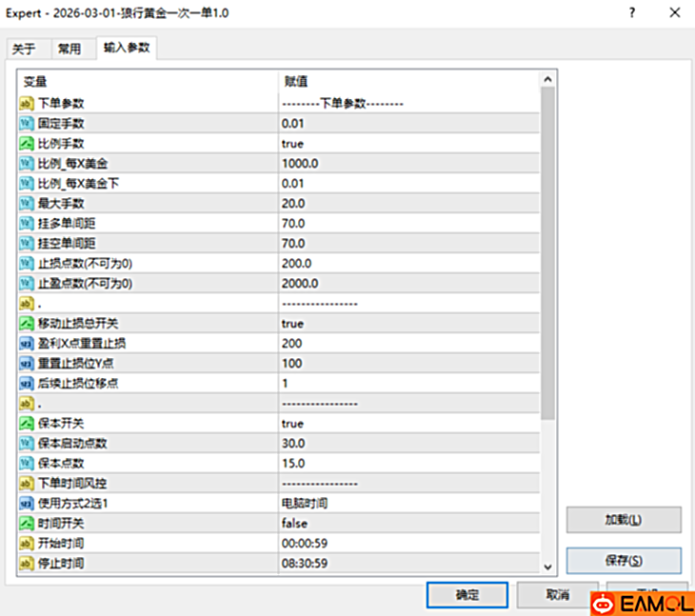Click the boolean icon beside 比例手数
Viewport: 695px width, 616px height.
[x=27, y=144]
